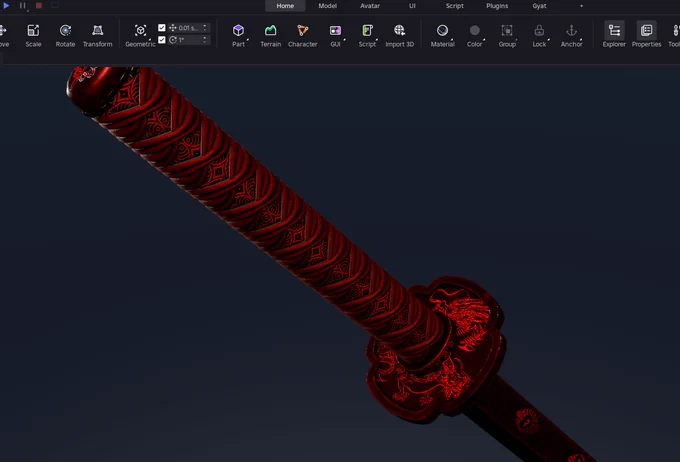Choose the Transform tool
This screenshot has height=462, width=680.
(x=98, y=36)
